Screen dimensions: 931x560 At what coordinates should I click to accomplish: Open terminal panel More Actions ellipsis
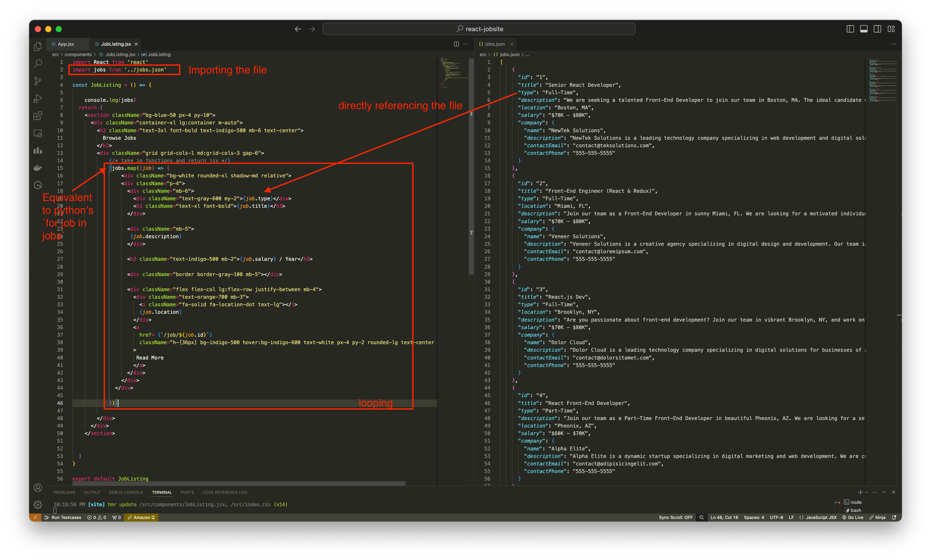point(875,492)
